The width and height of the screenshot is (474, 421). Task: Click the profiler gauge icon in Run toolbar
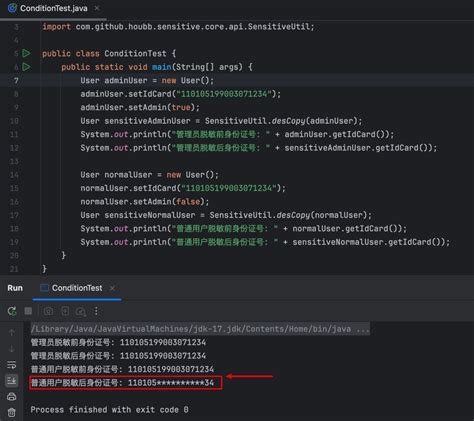click(81, 312)
